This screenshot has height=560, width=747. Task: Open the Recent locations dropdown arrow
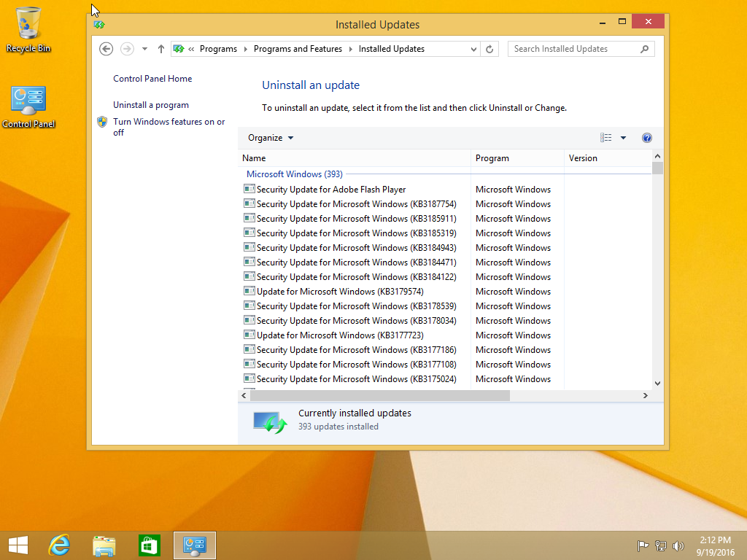tap(144, 49)
